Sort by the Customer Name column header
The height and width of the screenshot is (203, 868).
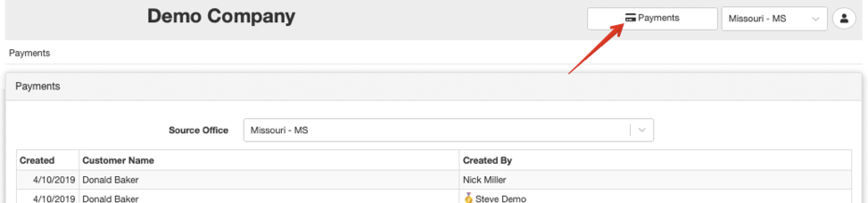tap(118, 160)
